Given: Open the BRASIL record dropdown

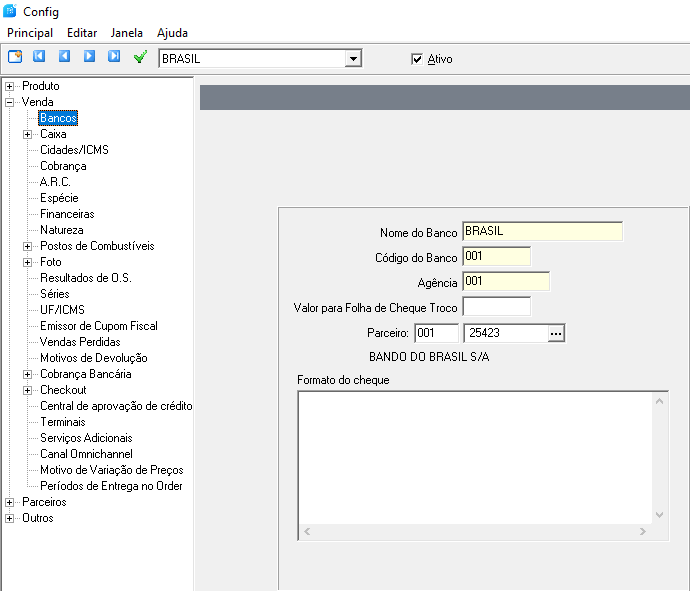Looking at the screenshot, I should click(x=352, y=59).
